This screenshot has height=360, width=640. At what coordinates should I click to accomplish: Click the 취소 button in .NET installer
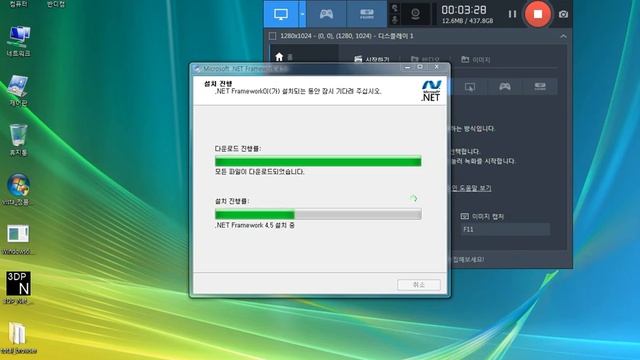(x=419, y=284)
